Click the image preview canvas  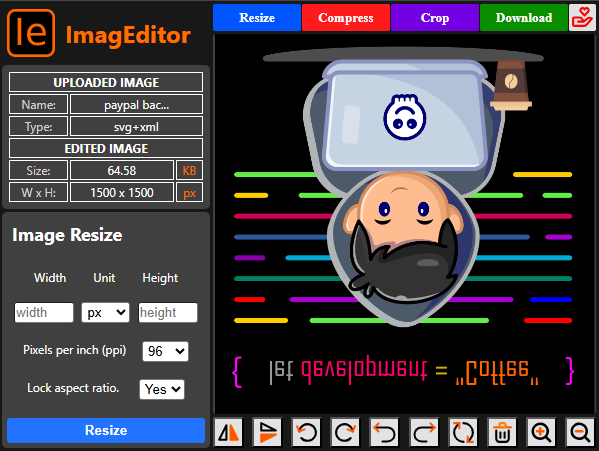404,224
